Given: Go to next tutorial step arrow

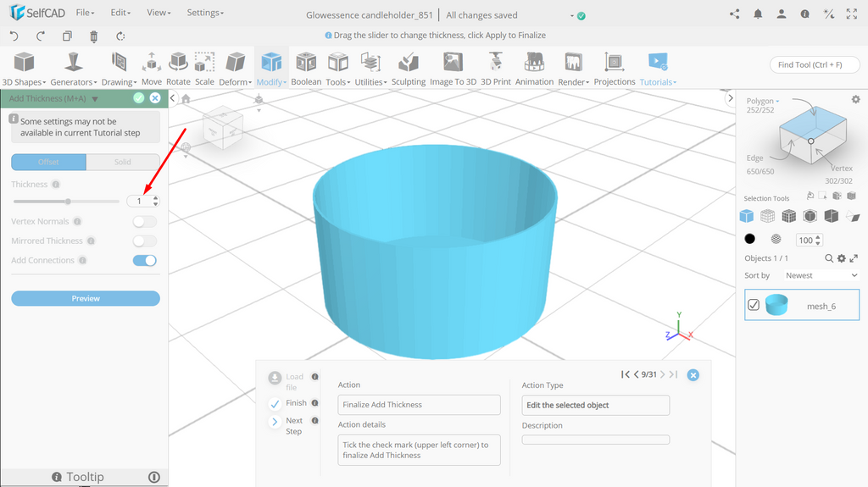Looking at the screenshot, I should (x=662, y=374).
